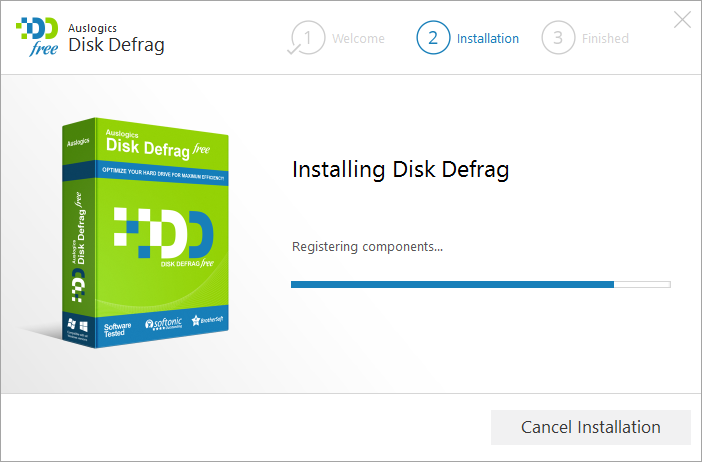Click the step 3 circle icon
The image size is (702, 462).
558,38
